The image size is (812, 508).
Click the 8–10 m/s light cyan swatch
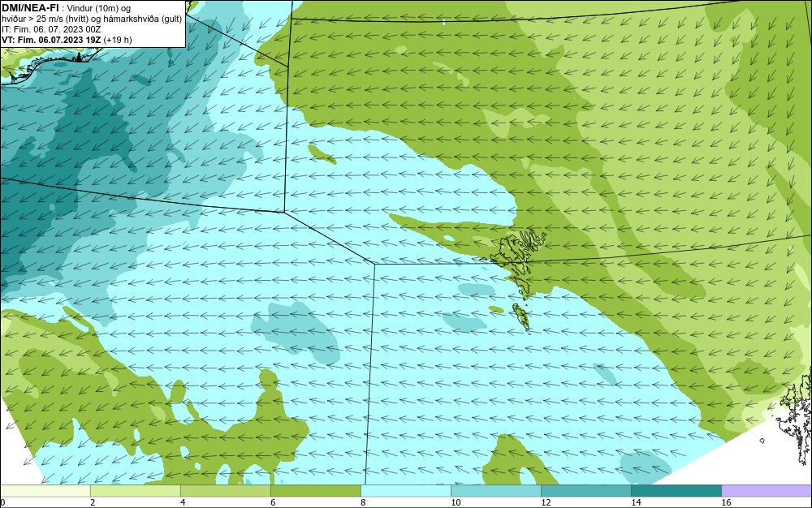[x=406, y=491]
